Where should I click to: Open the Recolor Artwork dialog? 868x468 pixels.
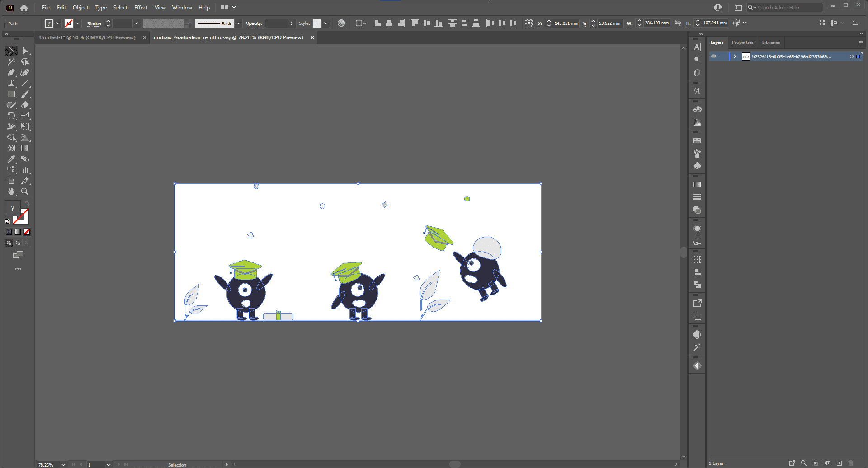coord(341,23)
